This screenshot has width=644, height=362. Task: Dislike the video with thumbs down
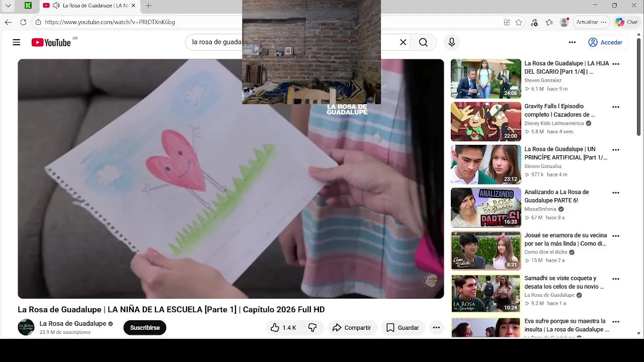pyautogui.click(x=312, y=328)
